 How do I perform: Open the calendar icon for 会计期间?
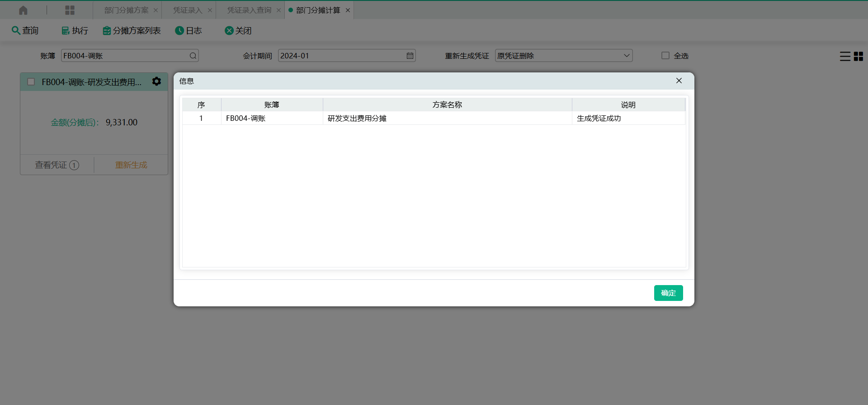[410, 56]
